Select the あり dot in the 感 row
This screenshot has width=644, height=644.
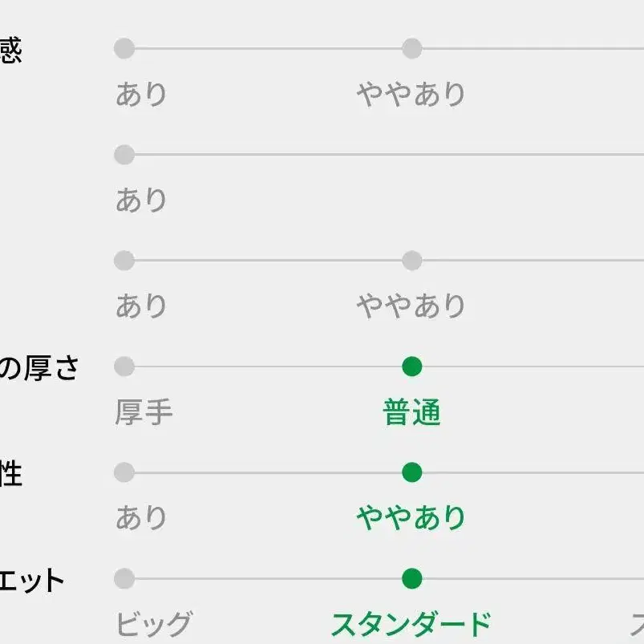click(124, 49)
